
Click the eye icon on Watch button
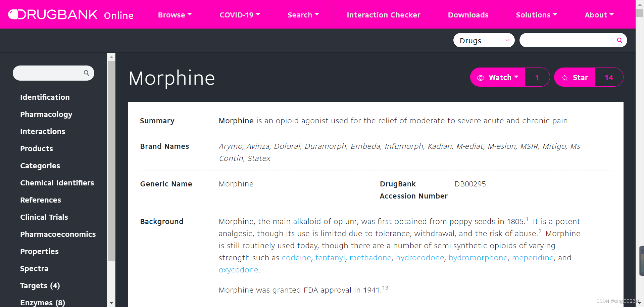point(481,78)
